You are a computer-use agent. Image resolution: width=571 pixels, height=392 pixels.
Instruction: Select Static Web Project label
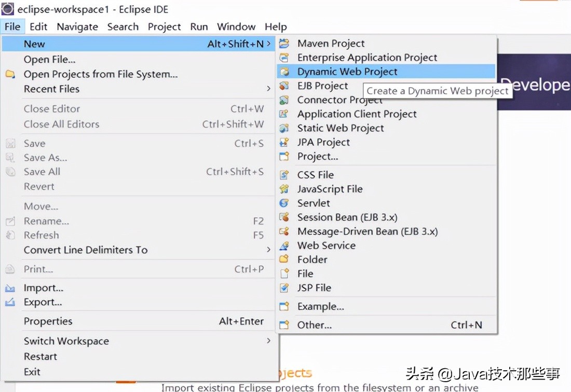[x=341, y=128]
